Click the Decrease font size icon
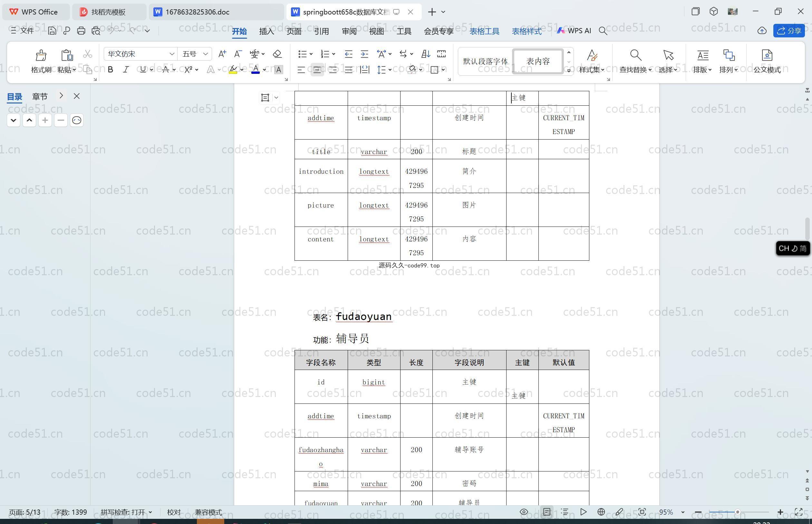Image resolution: width=812 pixels, height=524 pixels. 238,54
